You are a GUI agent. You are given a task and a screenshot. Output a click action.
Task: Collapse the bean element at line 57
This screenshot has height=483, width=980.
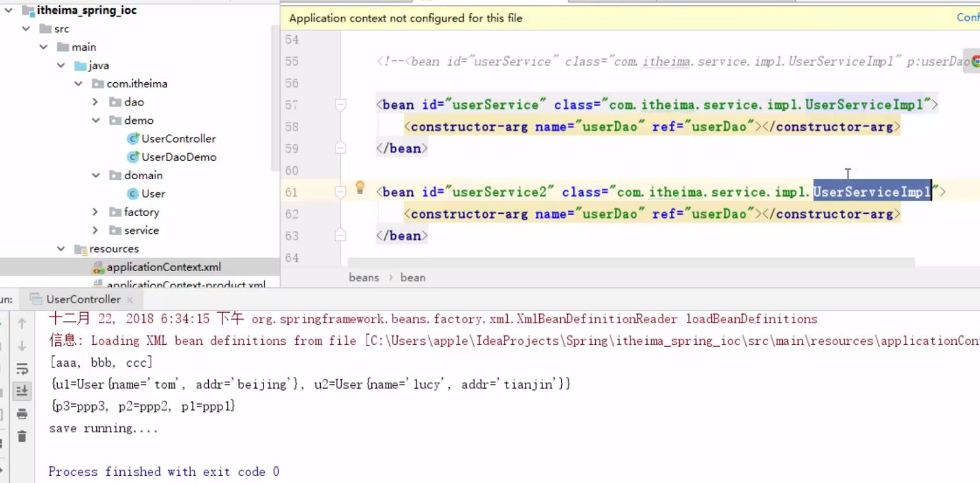[x=341, y=104]
